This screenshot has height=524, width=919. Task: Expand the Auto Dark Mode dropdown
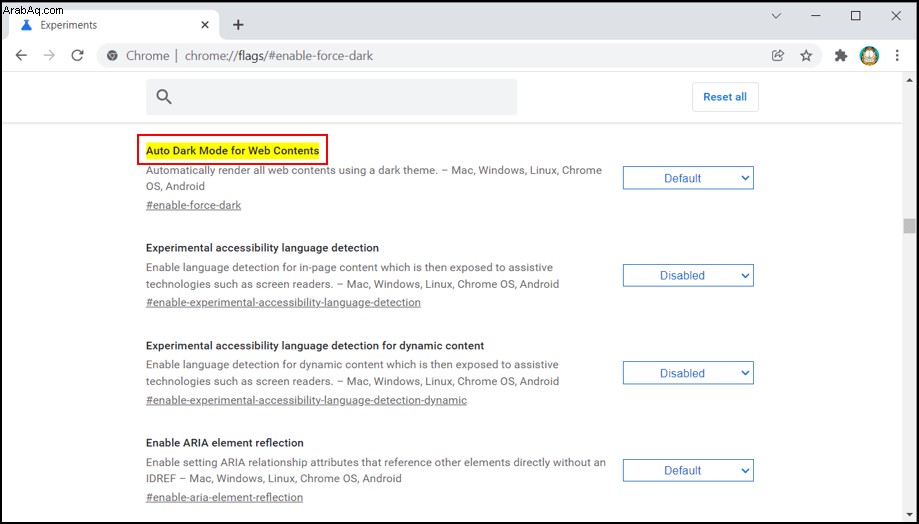click(x=688, y=178)
